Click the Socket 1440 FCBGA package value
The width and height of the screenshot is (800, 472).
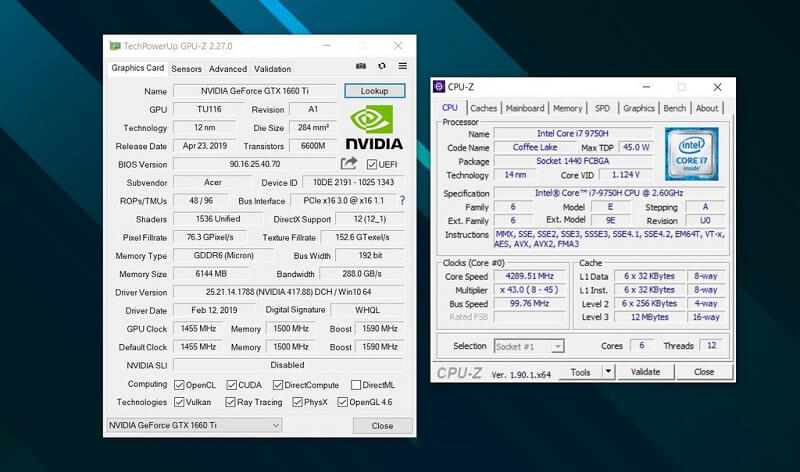[573, 161]
